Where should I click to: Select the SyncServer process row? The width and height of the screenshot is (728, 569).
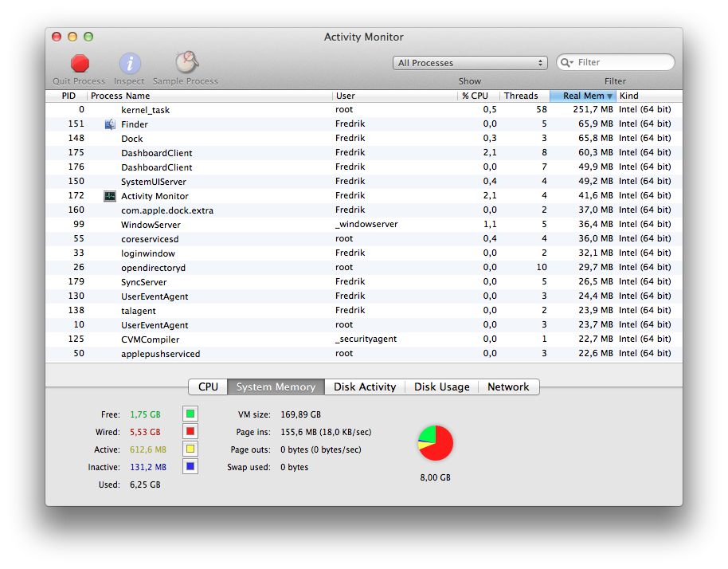pyautogui.click(x=364, y=282)
